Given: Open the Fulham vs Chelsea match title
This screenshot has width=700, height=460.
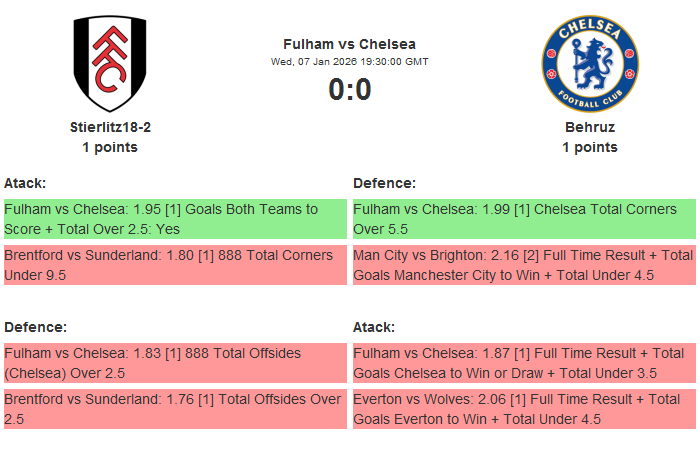Looking at the screenshot, I should [x=349, y=44].
